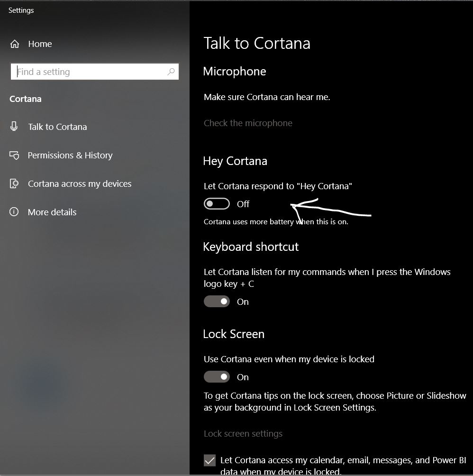Turn off the Windows logo key + C toggle
Viewport: 473px width, 476px height.
click(217, 302)
